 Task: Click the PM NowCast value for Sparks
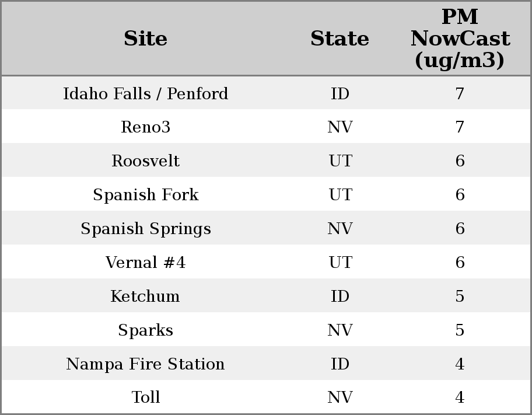pos(460,330)
